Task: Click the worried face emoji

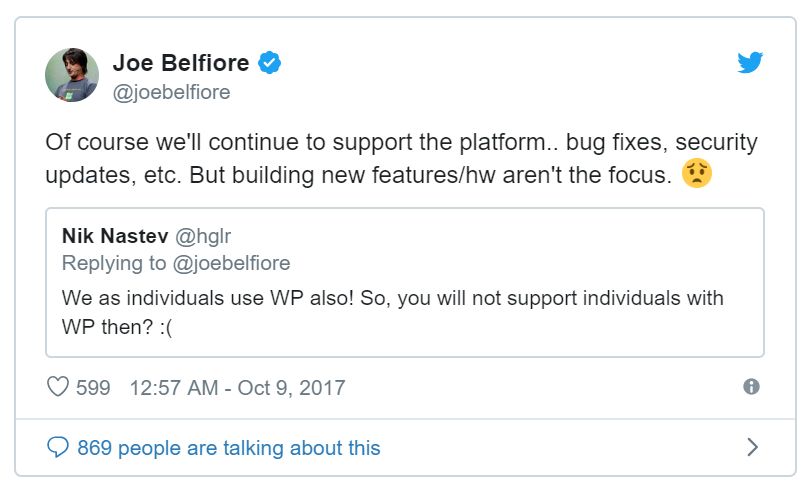Action: click(x=696, y=172)
